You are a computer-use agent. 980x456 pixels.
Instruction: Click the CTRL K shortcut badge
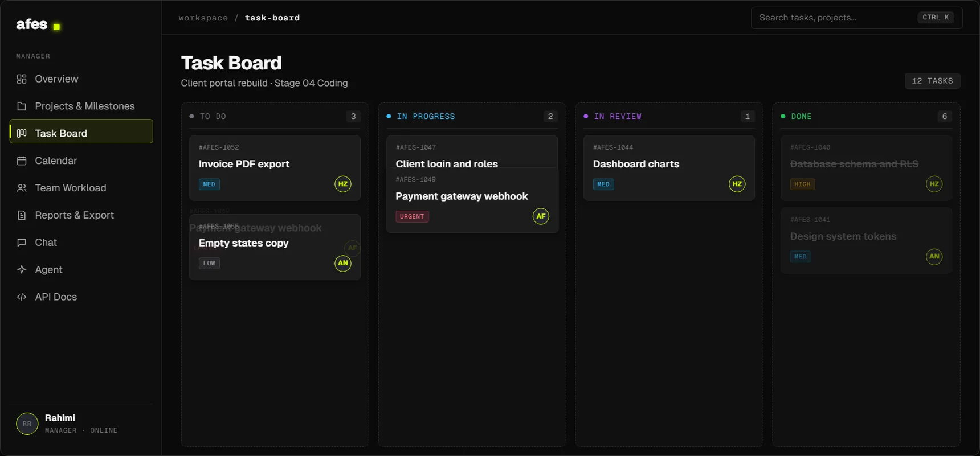point(936,18)
